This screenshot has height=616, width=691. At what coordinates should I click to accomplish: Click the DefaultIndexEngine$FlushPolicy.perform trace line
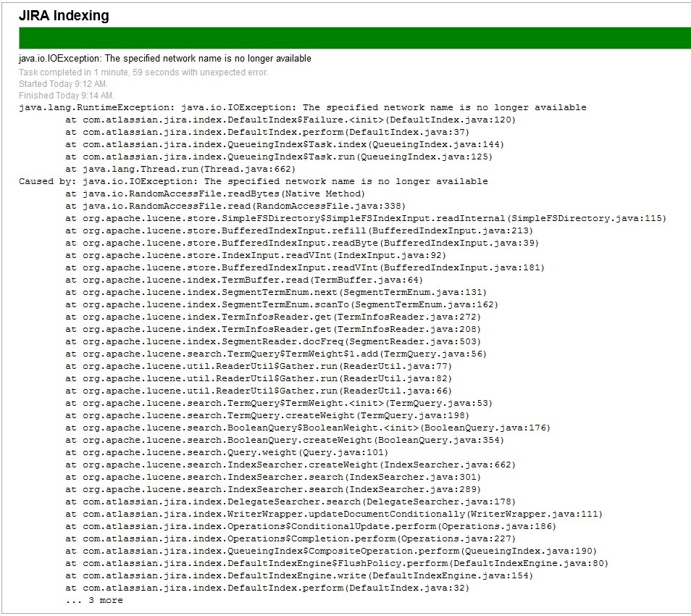coord(337,564)
